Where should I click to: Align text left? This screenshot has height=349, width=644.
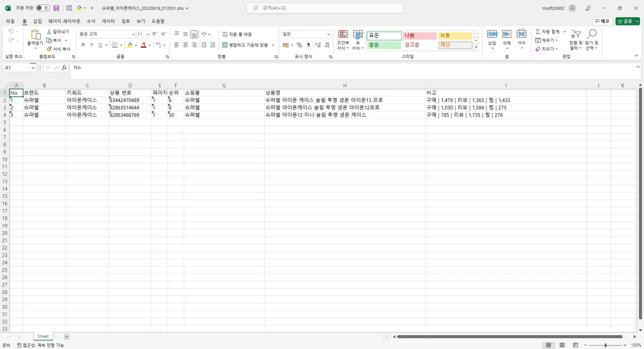click(177, 45)
